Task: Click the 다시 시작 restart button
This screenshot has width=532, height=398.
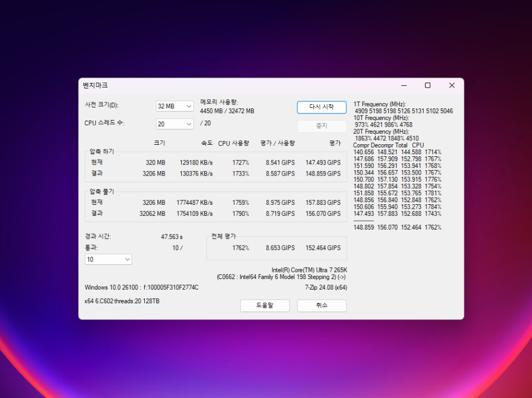Action: pos(322,107)
